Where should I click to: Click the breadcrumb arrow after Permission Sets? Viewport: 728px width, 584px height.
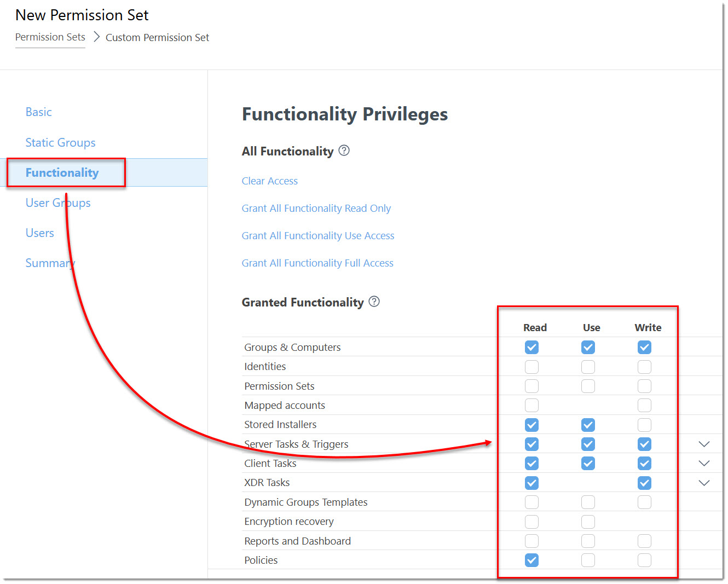click(96, 37)
